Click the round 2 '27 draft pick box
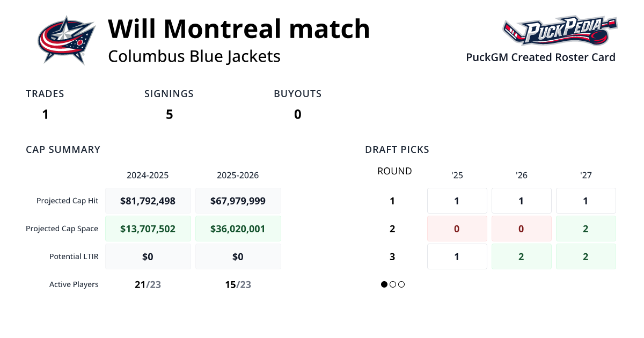This screenshot has width=644, height=338. pos(586,229)
